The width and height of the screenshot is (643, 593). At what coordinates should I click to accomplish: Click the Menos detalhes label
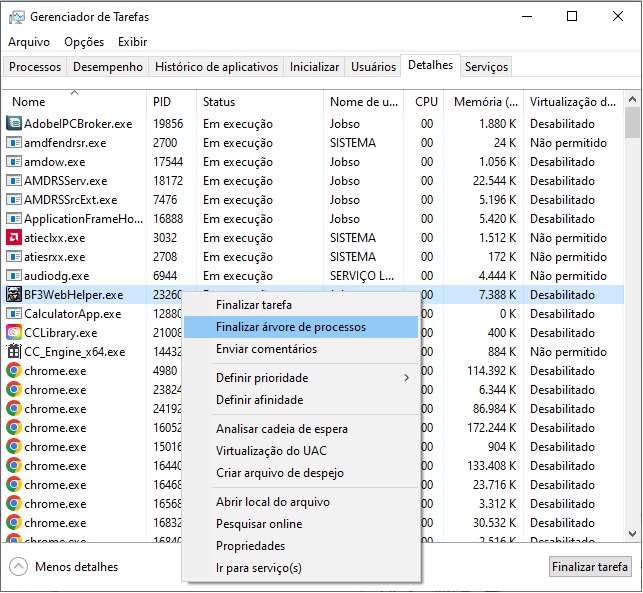[x=77, y=567]
